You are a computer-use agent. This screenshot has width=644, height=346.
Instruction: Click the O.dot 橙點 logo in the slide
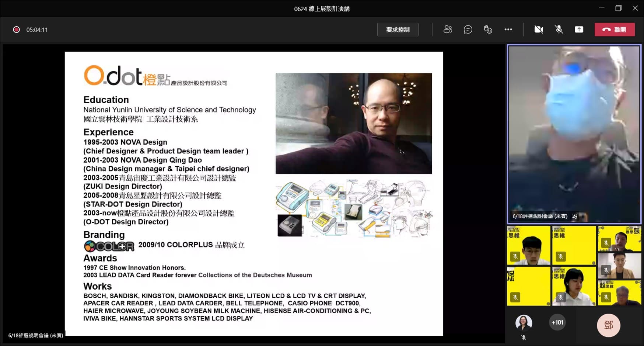tap(155, 76)
